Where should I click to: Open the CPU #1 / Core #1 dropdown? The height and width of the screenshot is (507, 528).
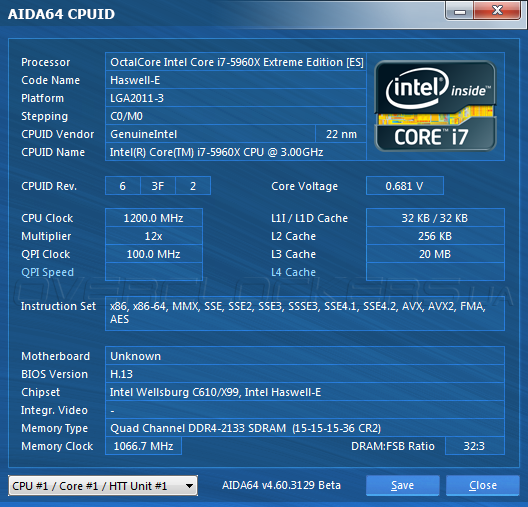coord(103,485)
